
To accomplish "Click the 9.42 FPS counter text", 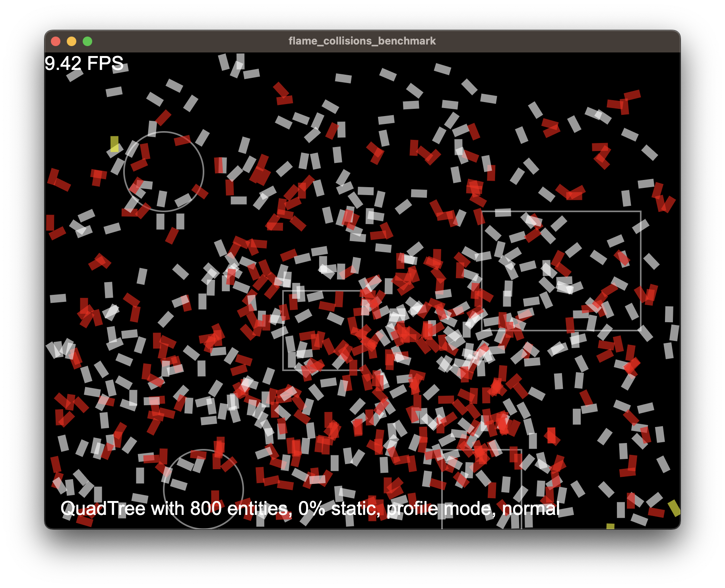I will pos(83,62).
